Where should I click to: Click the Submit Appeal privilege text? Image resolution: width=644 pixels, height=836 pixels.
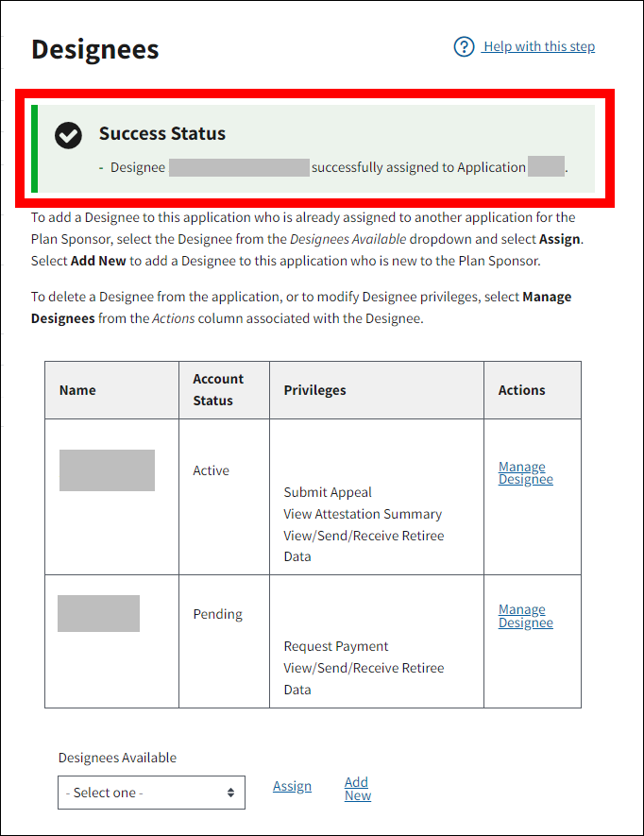tap(328, 492)
